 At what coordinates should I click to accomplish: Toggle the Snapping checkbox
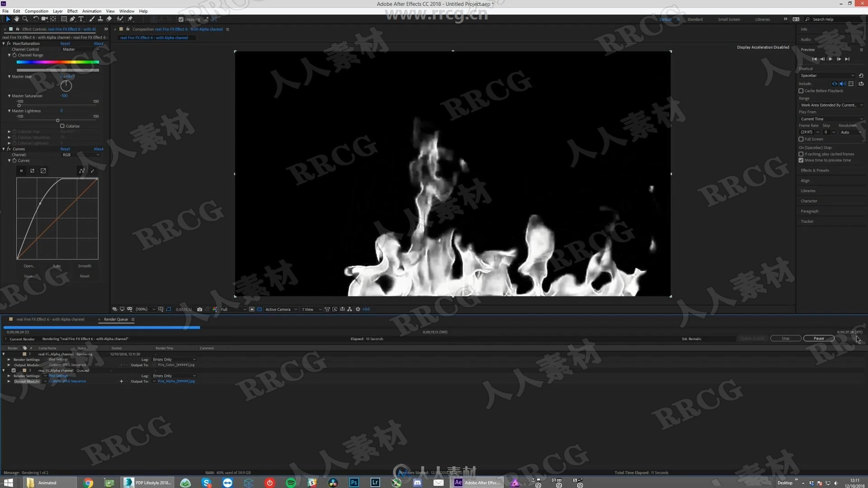coord(181,19)
